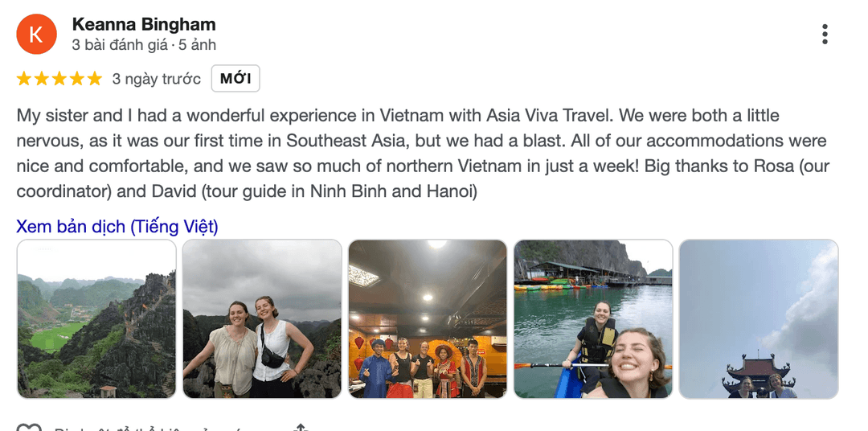
Task: Open the karst mountain landscape photo
Action: (96, 319)
